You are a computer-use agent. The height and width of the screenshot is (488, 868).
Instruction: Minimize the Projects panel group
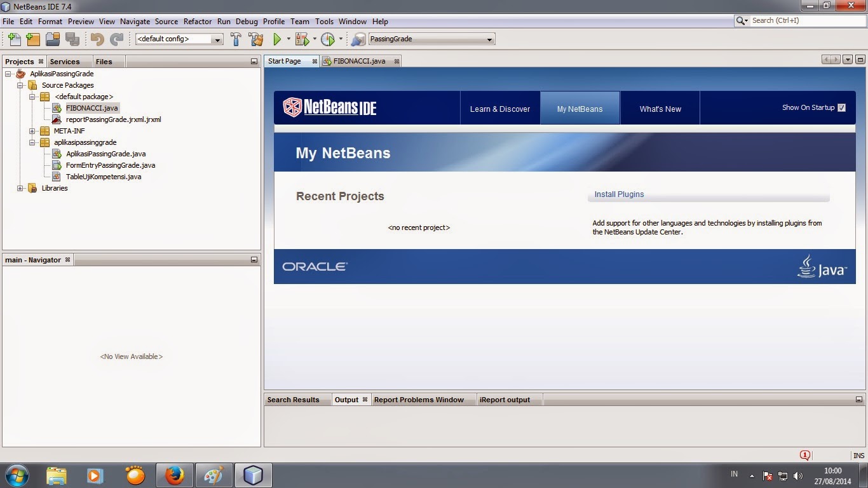(x=254, y=62)
